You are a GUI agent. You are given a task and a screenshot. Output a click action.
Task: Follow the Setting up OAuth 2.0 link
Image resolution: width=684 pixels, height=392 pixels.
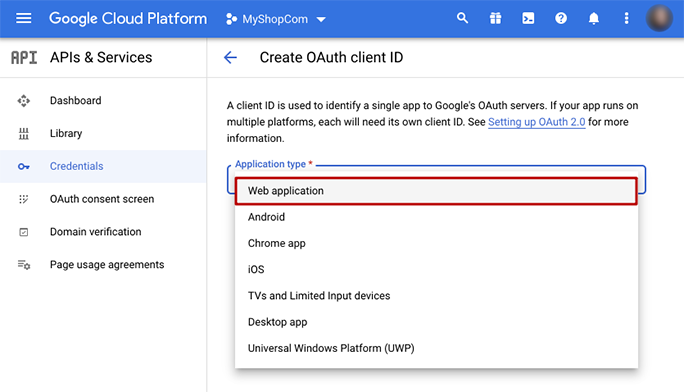point(537,122)
